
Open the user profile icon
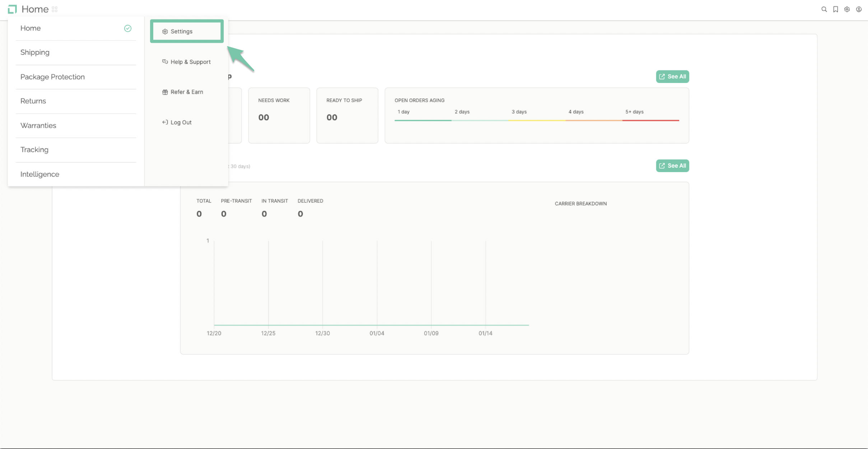coord(859,9)
